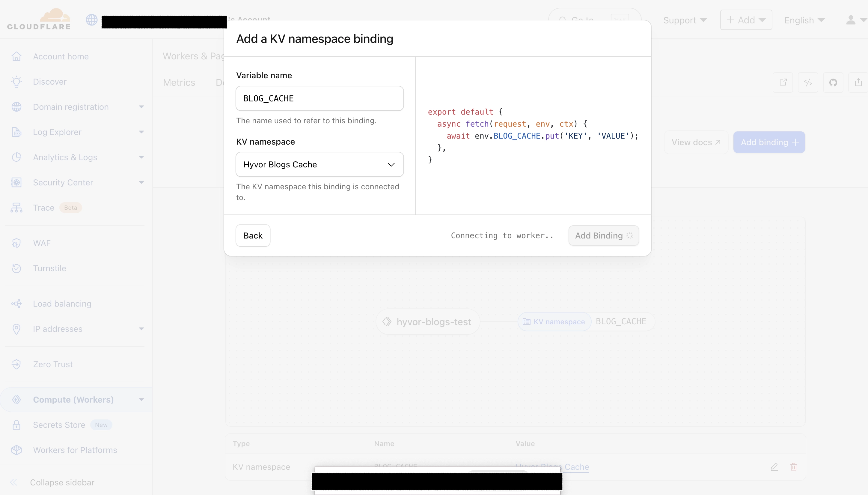This screenshot has height=495, width=868.
Task: Open the KV namespace dropdown
Action: coord(320,164)
